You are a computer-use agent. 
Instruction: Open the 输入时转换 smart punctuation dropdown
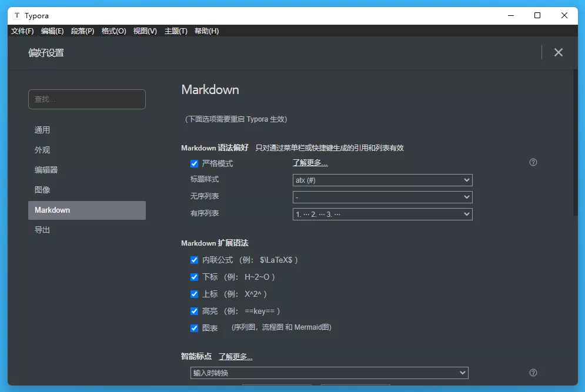[329, 373]
